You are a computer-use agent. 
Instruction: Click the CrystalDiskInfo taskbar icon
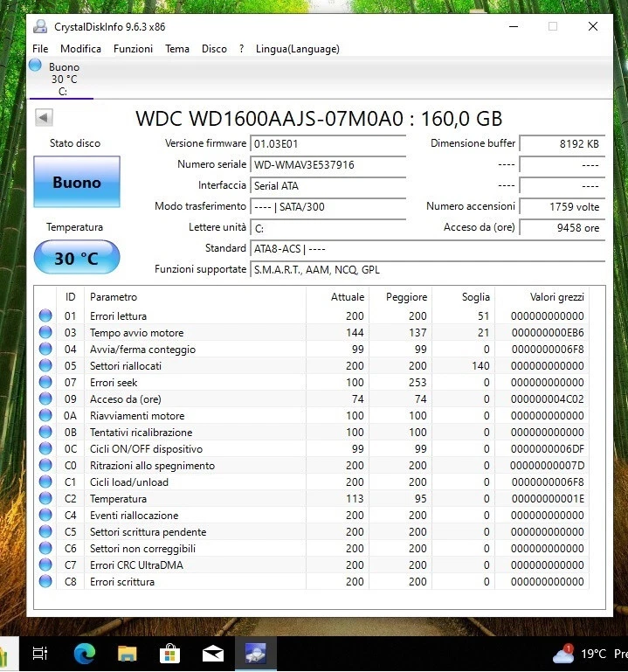[256, 654]
